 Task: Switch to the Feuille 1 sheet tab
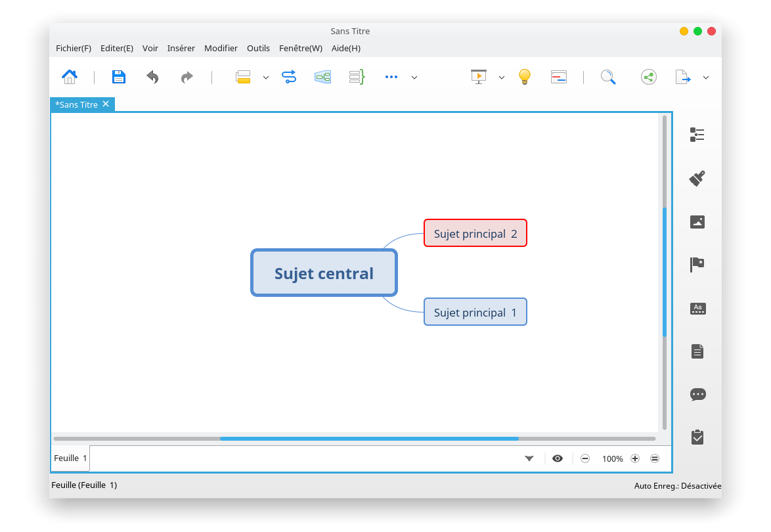tap(70, 458)
